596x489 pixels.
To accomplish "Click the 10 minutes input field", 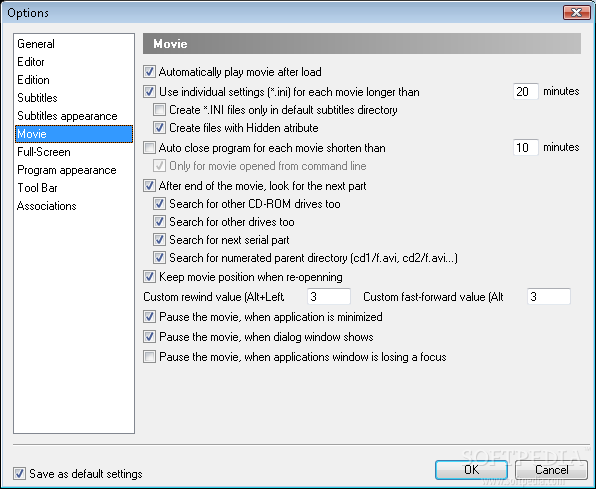I will click(x=526, y=148).
